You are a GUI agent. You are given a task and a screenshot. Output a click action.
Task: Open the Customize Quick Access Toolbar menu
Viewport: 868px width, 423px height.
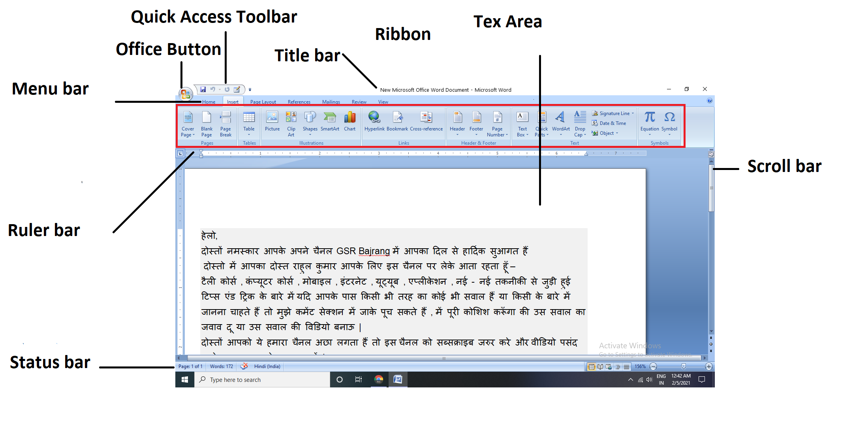pyautogui.click(x=250, y=89)
